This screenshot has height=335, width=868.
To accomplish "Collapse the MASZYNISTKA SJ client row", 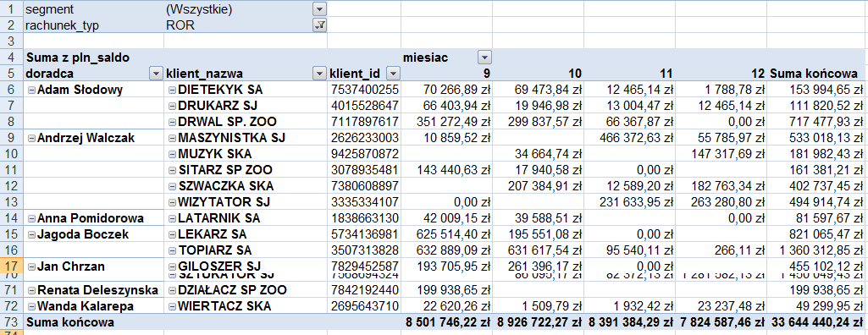I will (172, 138).
